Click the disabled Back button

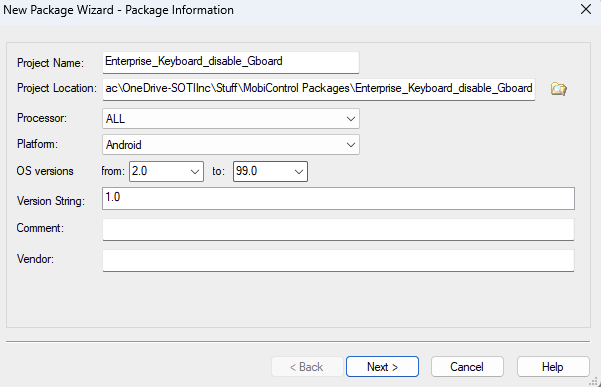307,367
